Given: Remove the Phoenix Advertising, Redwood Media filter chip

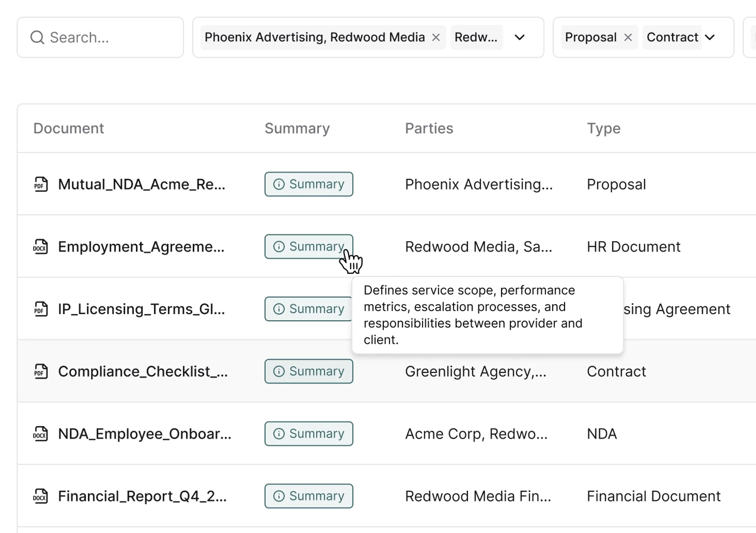Looking at the screenshot, I should click(x=436, y=38).
